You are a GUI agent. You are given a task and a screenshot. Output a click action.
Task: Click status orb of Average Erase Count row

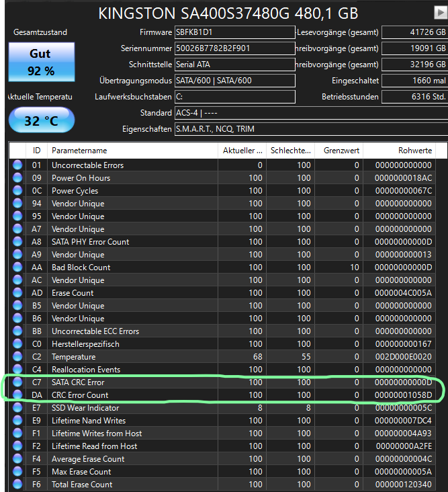[x=17, y=459]
